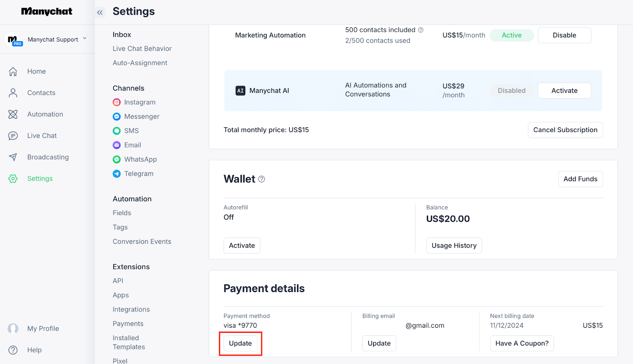Open wallet Usage History
Screen dimensions: 633x364
pyautogui.click(x=454, y=245)
